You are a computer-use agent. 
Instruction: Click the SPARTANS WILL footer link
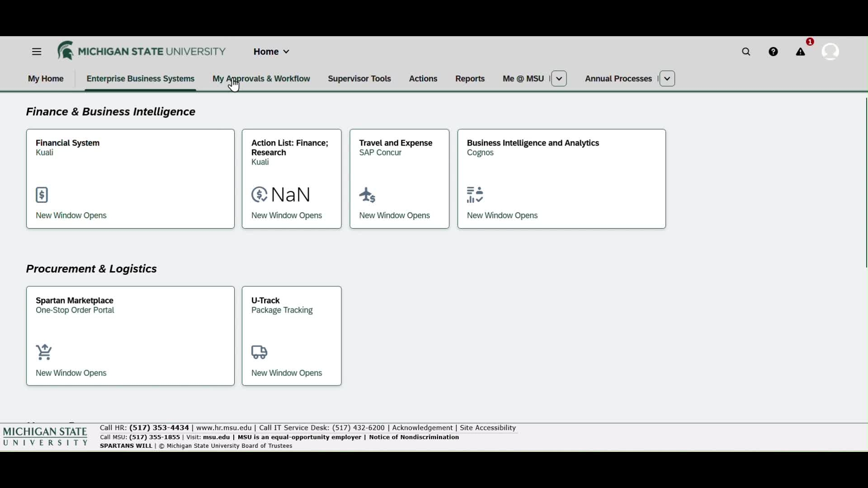pyautogui.click(x=126, y=446)
